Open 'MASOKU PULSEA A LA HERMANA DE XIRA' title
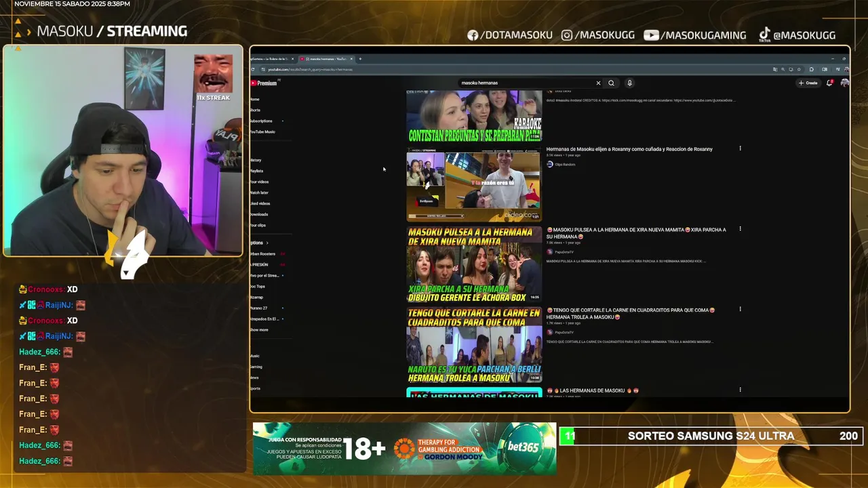This screenshot has height=488, width=868. 636,233
